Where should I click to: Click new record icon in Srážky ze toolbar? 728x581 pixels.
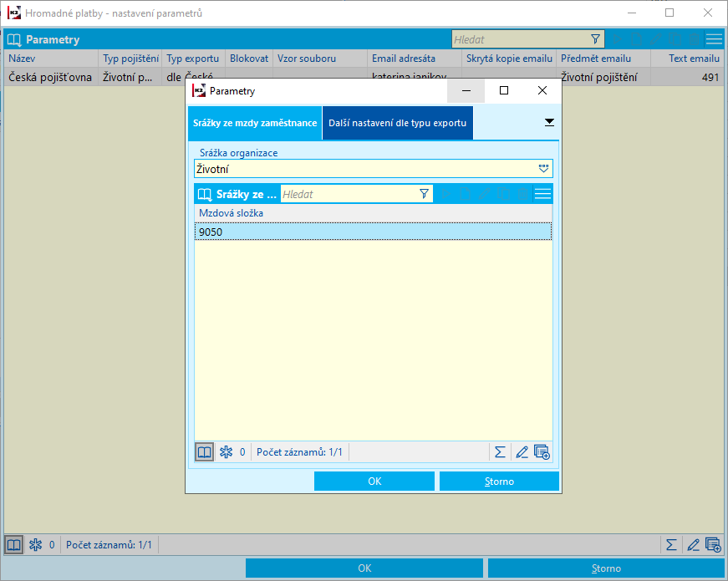(x=465, y=194)
